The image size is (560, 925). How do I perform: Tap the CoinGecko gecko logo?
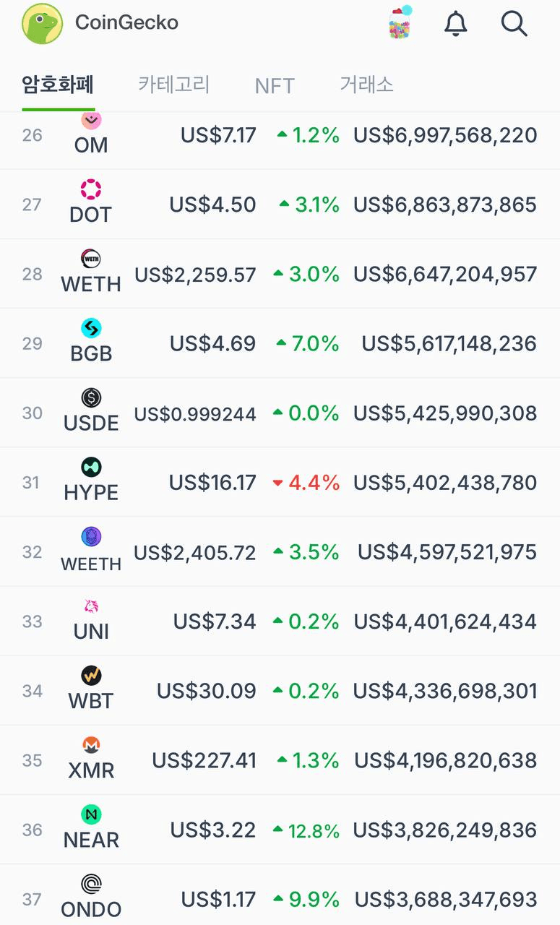[42, 23]
